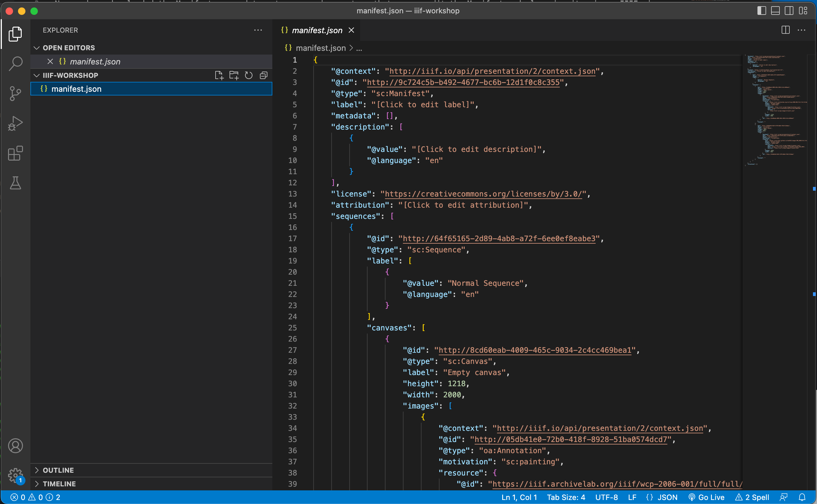Image resolution: width=817 pixels, height=504 pixels.
Task: Click the width value 2000
Action: [x=452, y=395]
